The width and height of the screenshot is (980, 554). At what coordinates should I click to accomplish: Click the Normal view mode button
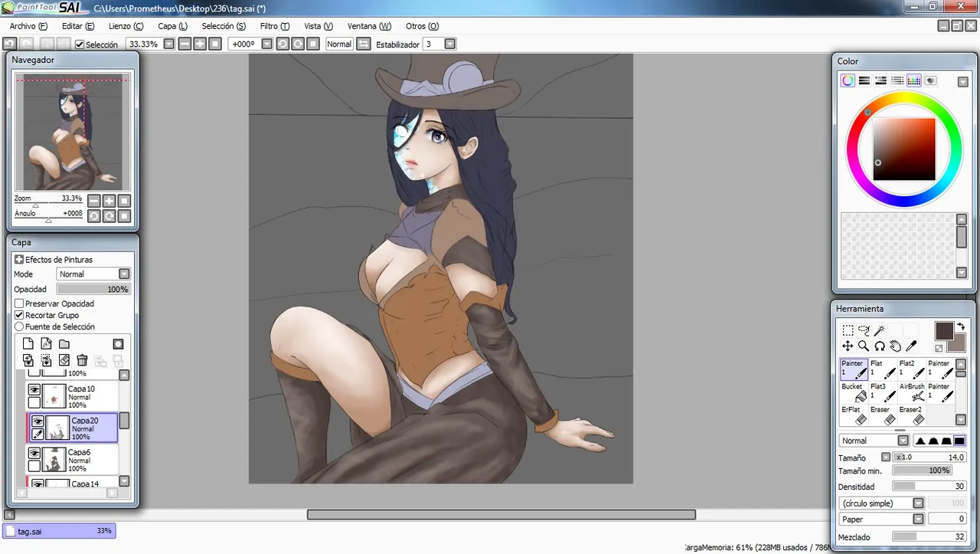point(339,44)
